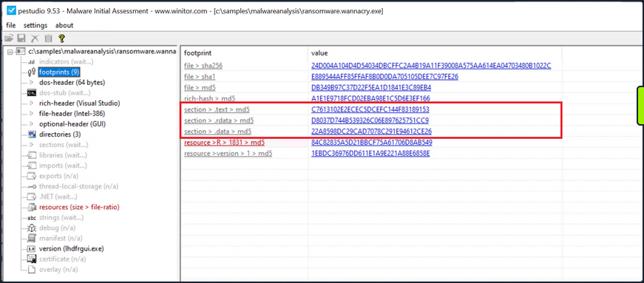Screen dimensions: 644x283
Task: Click the directories icon in tree
Action: click(32, 134)
